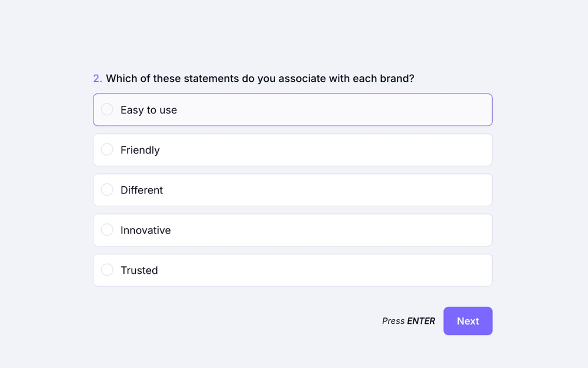Choose the 'Innovative' answer option
This screenshot has height=368, width=588.
[x=292, y=229]
